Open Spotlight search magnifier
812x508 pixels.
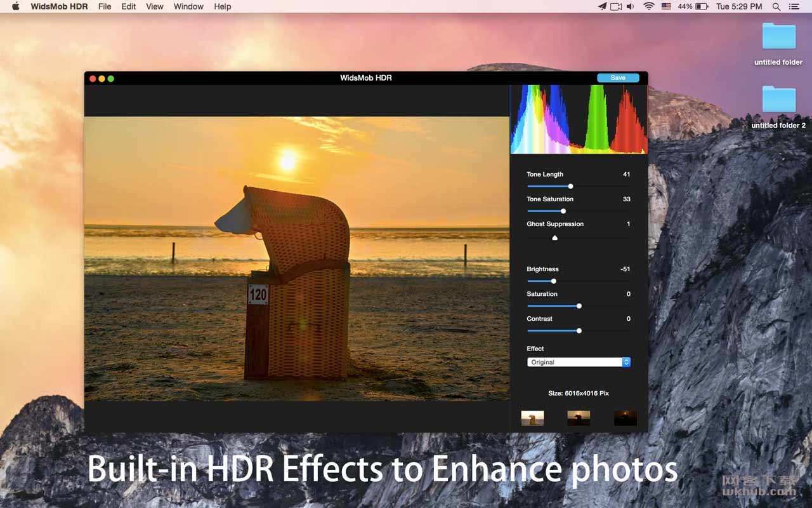tap(776, 6)
